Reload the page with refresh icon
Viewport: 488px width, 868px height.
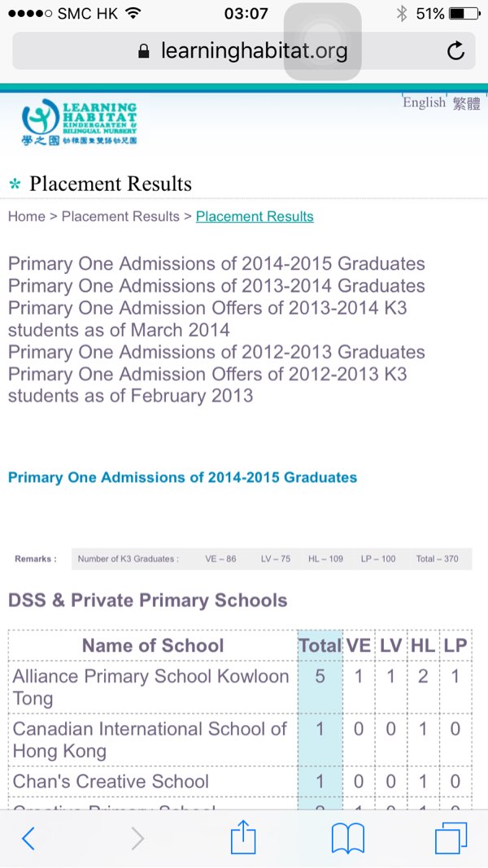coord(455,51)
